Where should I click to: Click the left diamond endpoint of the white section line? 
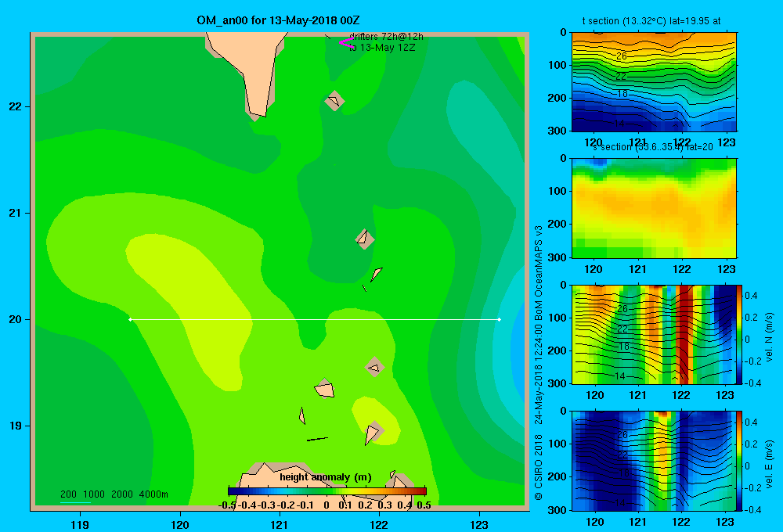coord(130,319)
